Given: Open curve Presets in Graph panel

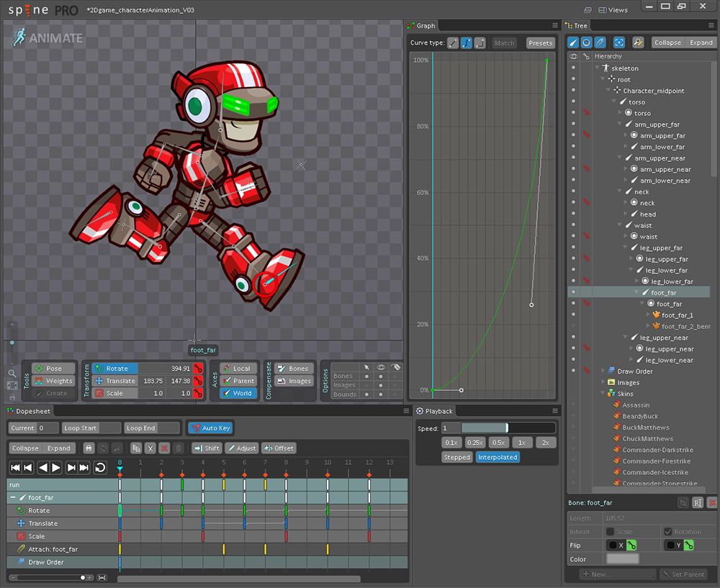Looking at the screenshot, I should (540, 43).
